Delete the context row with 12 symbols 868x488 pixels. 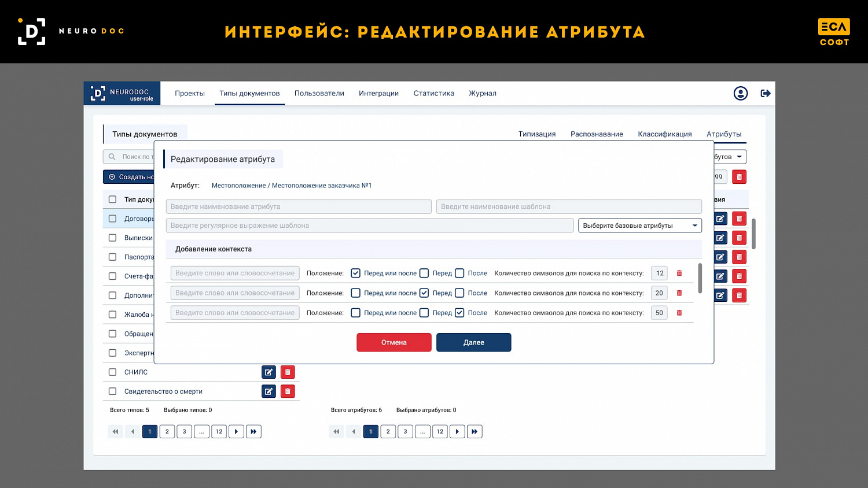click(679, 273)
